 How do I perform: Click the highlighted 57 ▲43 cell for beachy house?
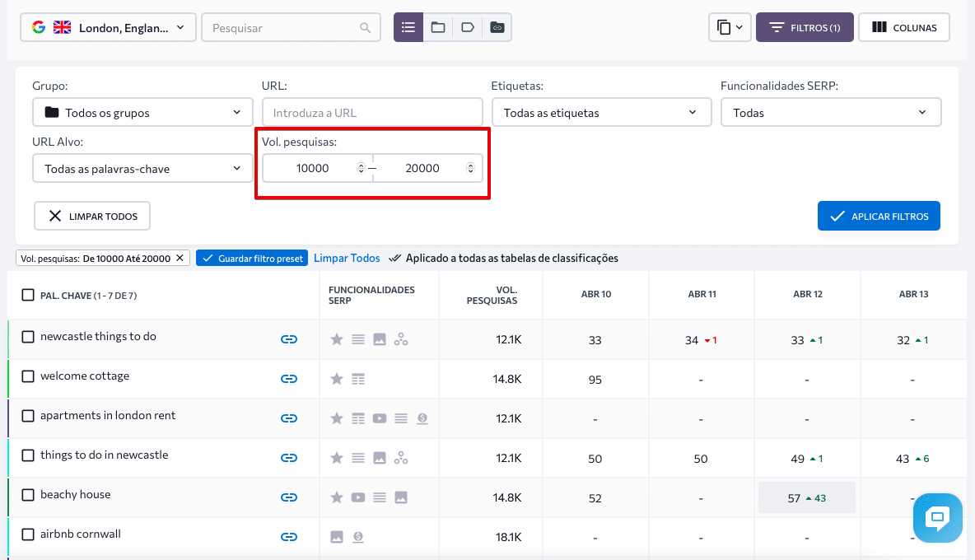(806, 498)
